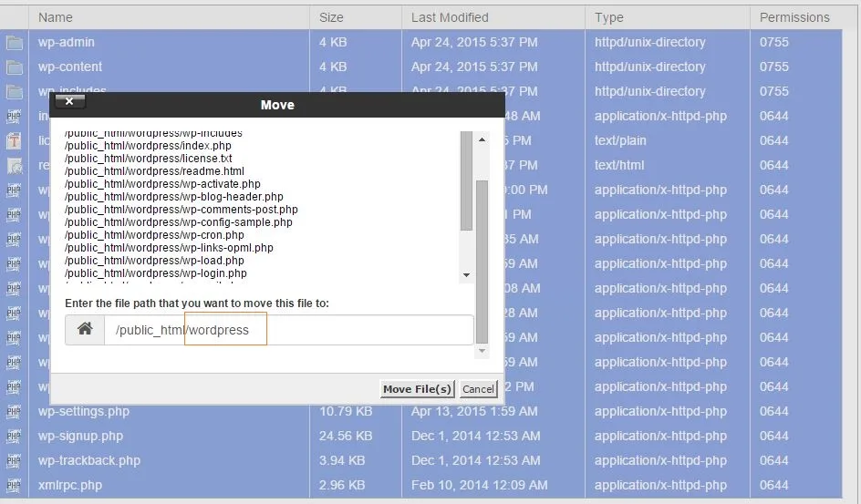Select the wp-settings.php file name
Viewport: 861px width, 504px height.
[84, 411]
